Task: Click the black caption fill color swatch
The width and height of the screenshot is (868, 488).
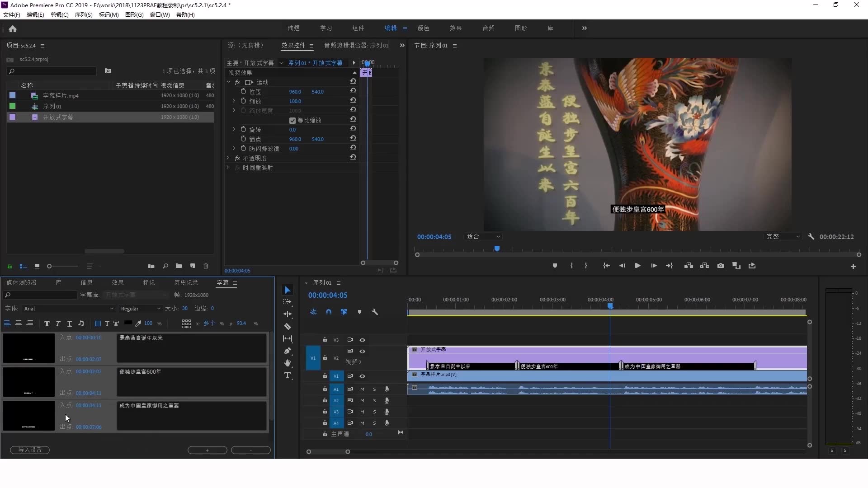Action: (x=129, y=324)
